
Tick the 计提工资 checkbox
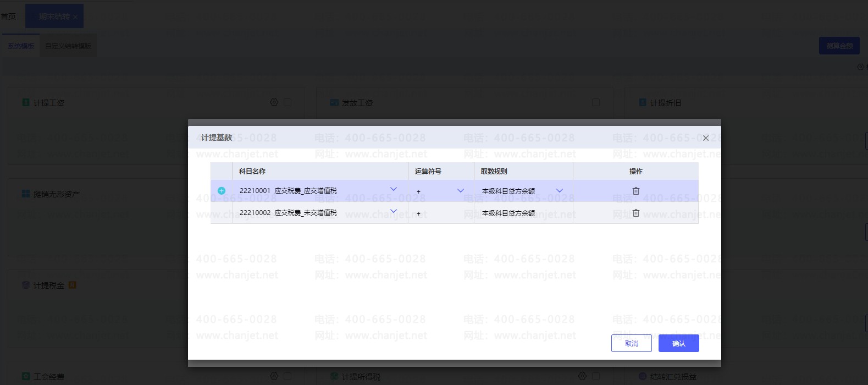click(x=288, y=102)
